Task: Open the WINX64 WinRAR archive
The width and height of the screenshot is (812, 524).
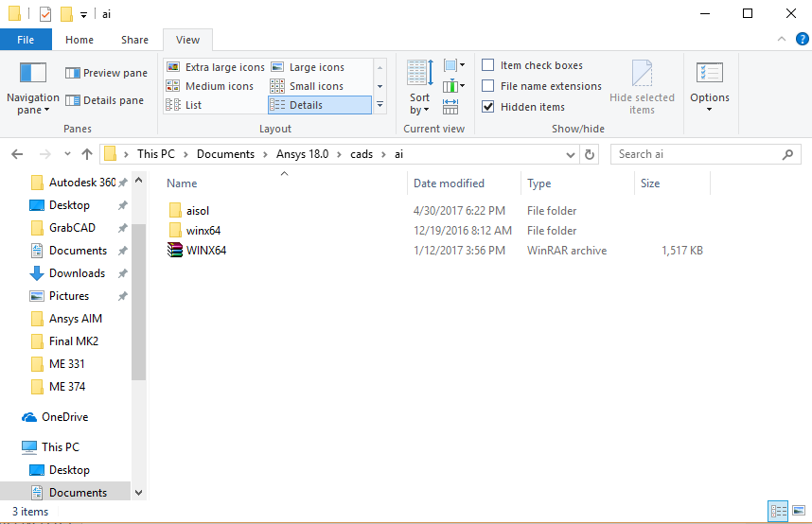Action: tap(206, 250)
